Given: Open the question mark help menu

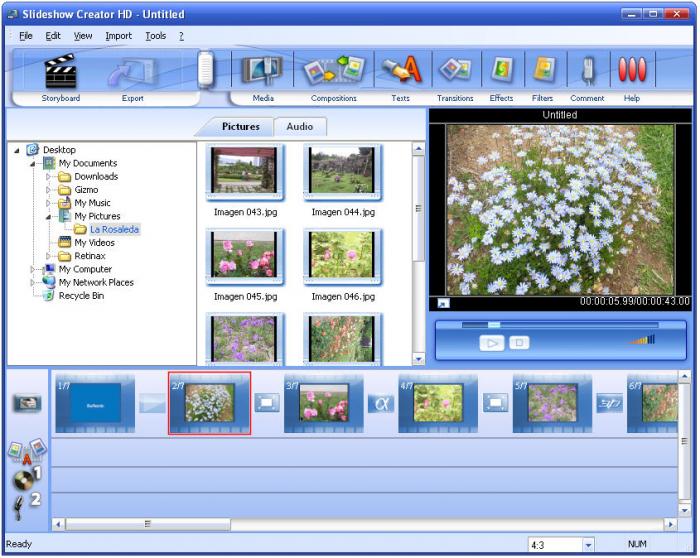Looking at the screenshot, I should tap(181, 36).
